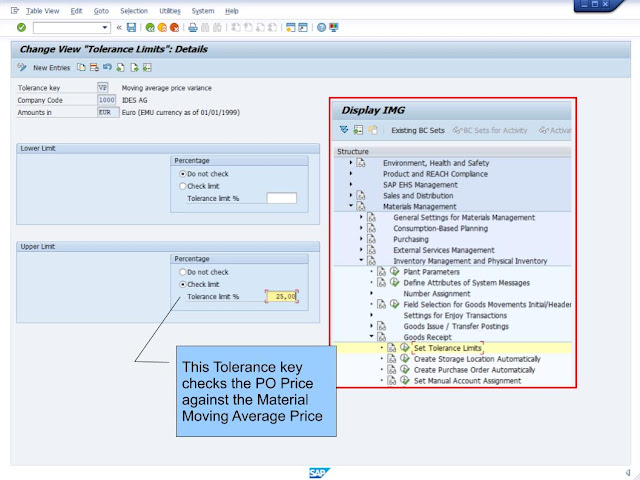The width and height of the screenshot is (640, 480).
Task: Open the Selection menu
Action: (x=134, y=11)
